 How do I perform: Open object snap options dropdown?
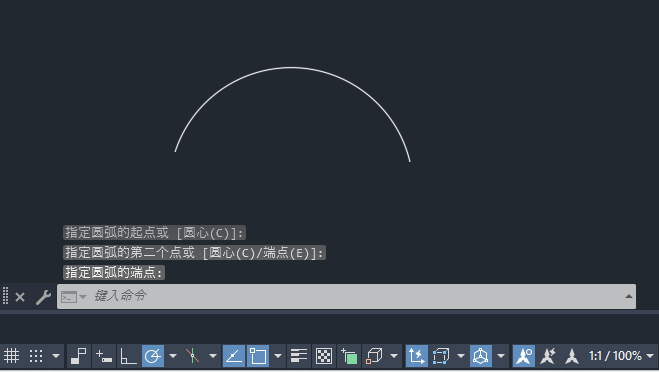278,356
